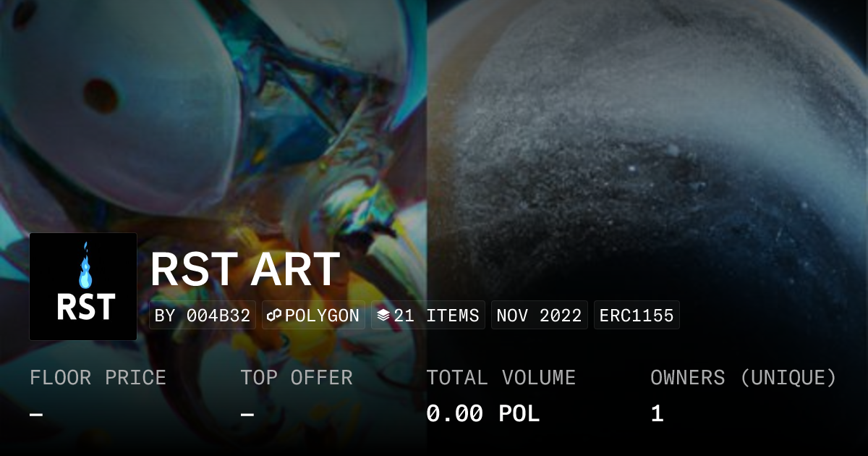Click the OWNERS (UNIQUE) label
The height and width of the screenshot is (456, 868).
pyautogui.click(x=744, y=378)
